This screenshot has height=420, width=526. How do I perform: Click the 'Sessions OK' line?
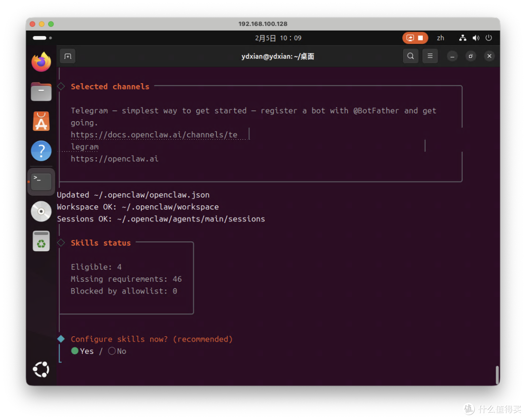click(x=161, y=219)
